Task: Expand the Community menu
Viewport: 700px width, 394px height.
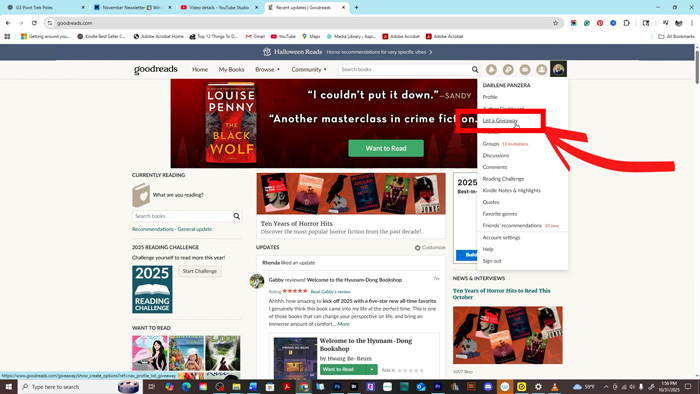Action: click(309, 70)
